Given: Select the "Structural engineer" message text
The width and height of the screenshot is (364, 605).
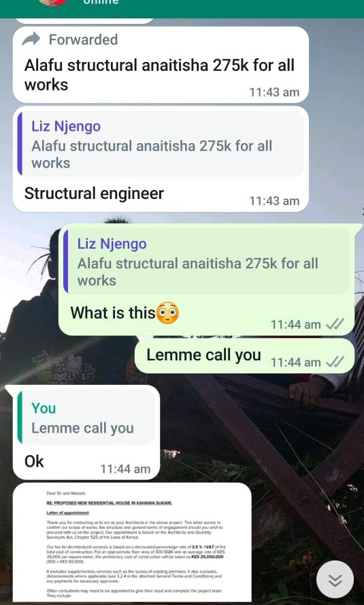Looking at the screenshot, I should tap(94, 193).
